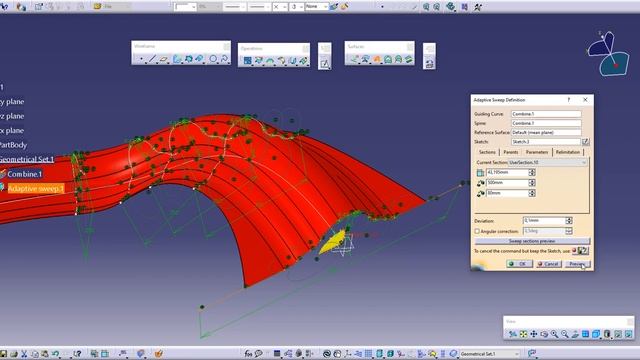This screenshot has width=640, height=360.
Task: Click stepper of 43,105mm constraint field
Action: (532, 173)
